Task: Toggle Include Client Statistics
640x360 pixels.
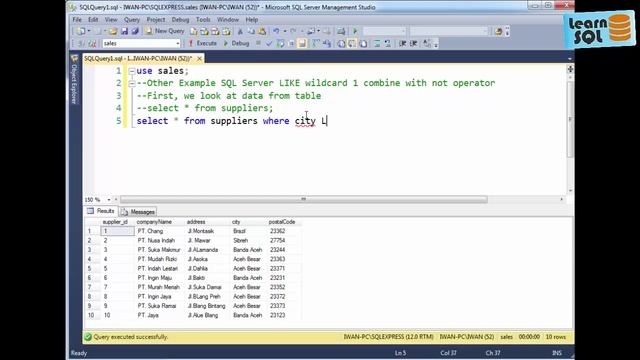Action: tap(327, 43)
